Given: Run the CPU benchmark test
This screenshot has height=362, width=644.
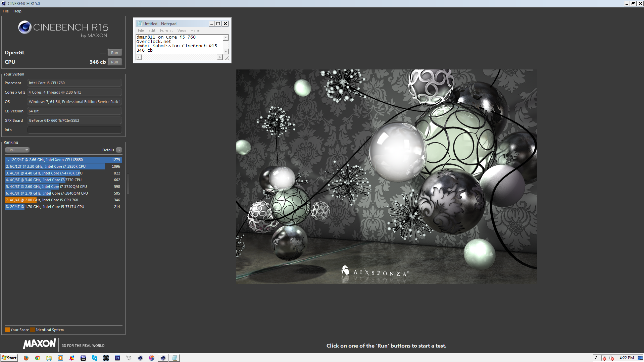Looking at the screenshot, I should (114, 62).
